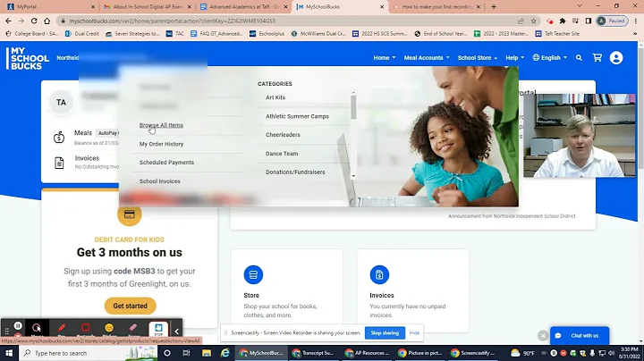Screen dimensions: 644x361
Task: Close the chat widget with X button
Action: coord(543,336)
